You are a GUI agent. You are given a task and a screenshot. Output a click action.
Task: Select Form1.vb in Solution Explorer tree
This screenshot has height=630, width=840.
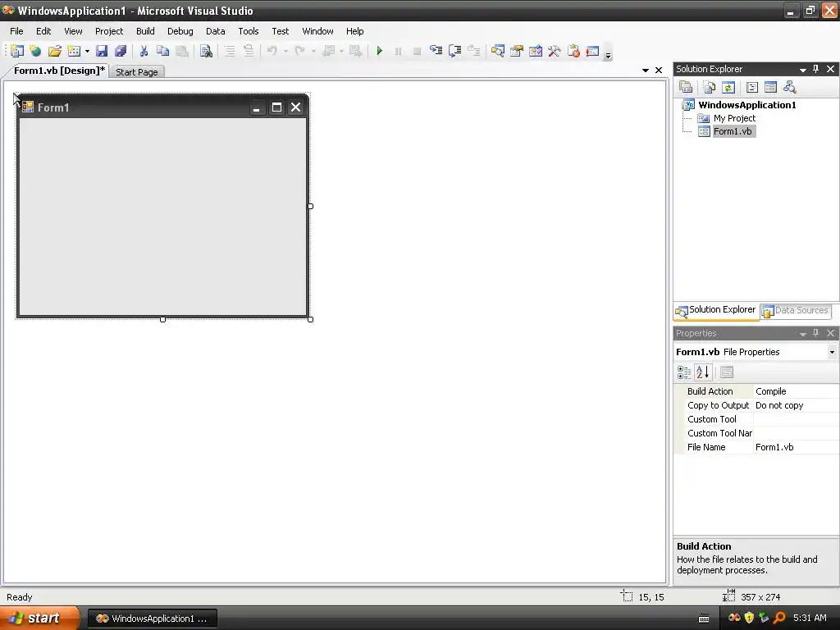coord(733,131)
